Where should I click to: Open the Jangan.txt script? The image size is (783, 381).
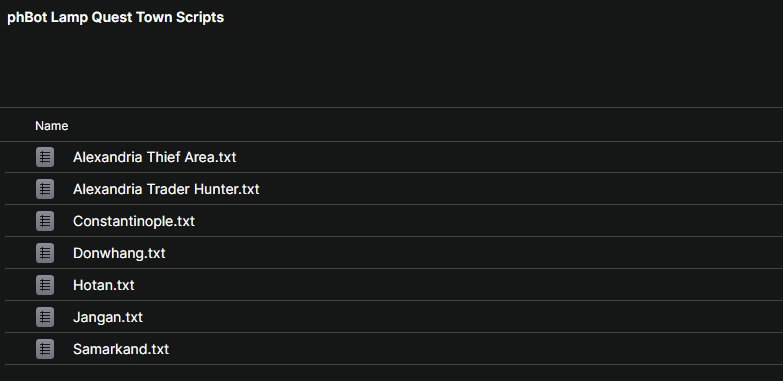[108, 317]
